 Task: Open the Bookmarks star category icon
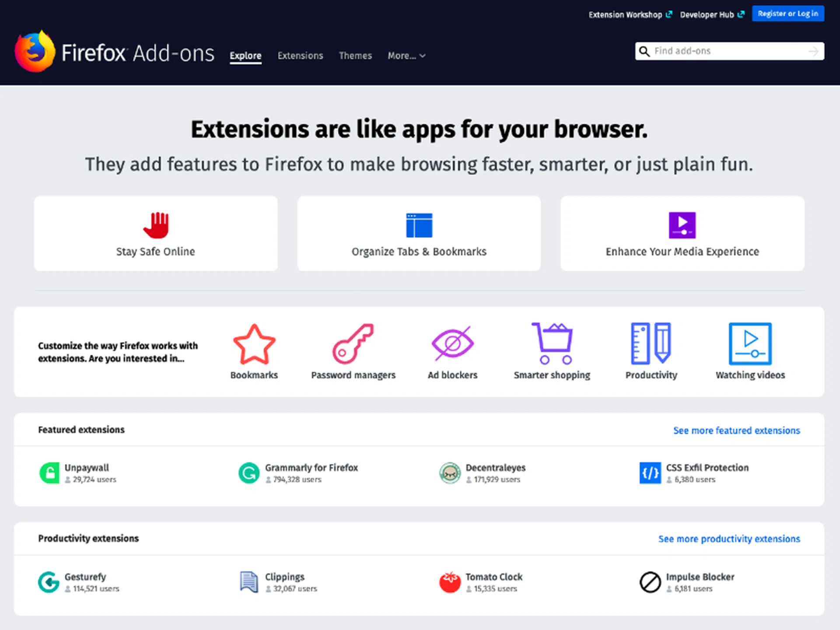click(254, 344)
